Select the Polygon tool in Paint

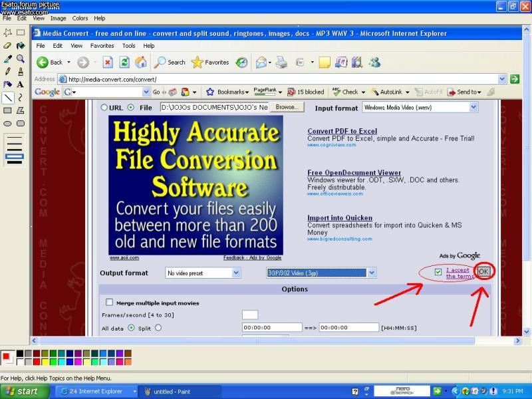click(x=21, y=110)
